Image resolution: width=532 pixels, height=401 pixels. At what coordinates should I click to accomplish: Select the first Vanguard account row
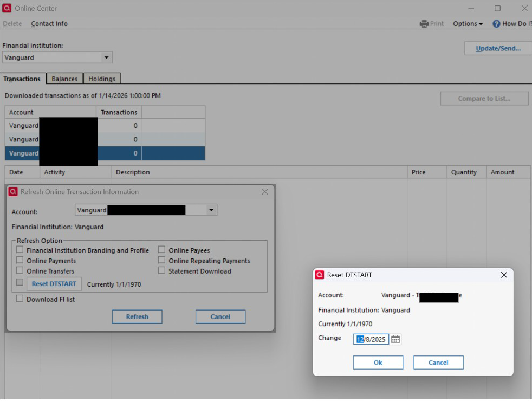105,126
